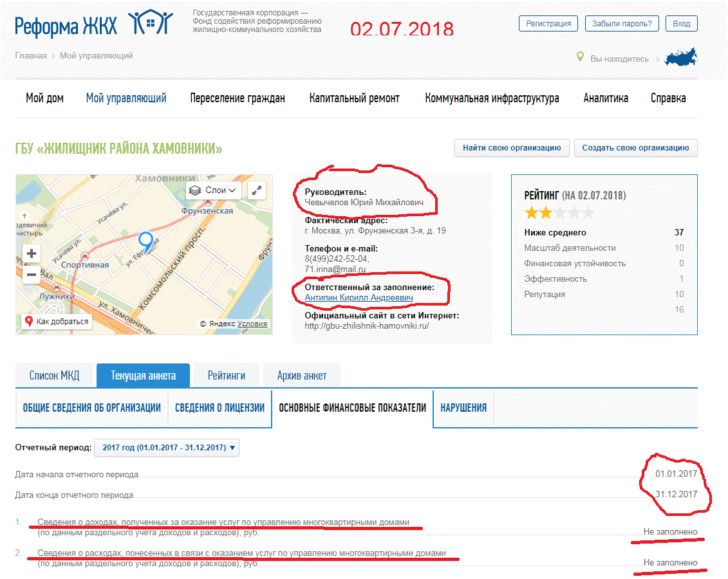Viewport: 728px width, 579px height.
Task: Click the Как добраться button
Action: click(x=57, y=321)
